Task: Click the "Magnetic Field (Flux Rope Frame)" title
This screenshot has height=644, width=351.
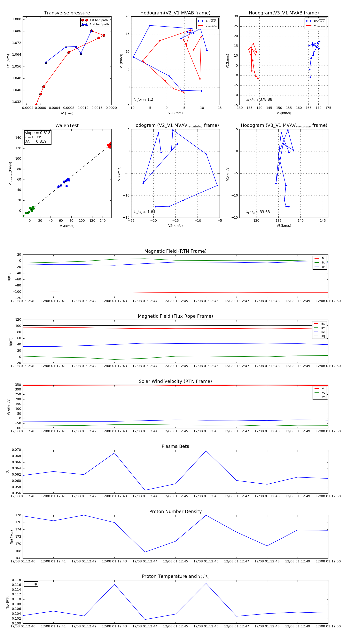Action: tap(175, 316)
